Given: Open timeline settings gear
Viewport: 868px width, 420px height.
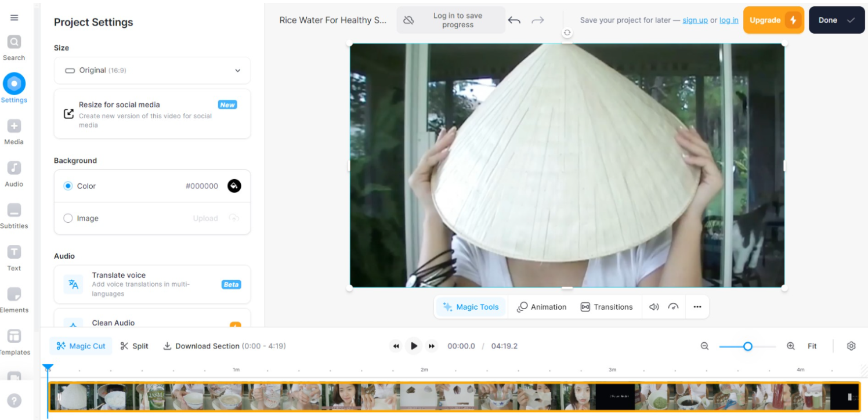Looking at the screenshot, I should click(851, 346).
